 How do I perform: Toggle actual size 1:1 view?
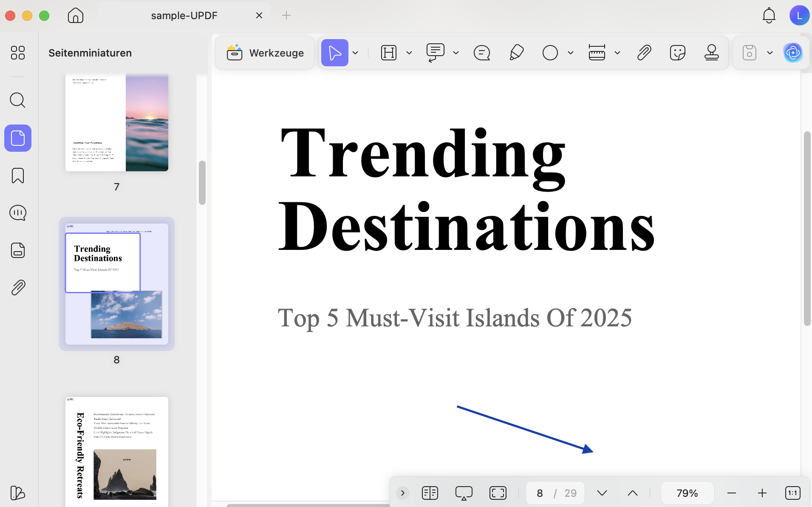792,493
